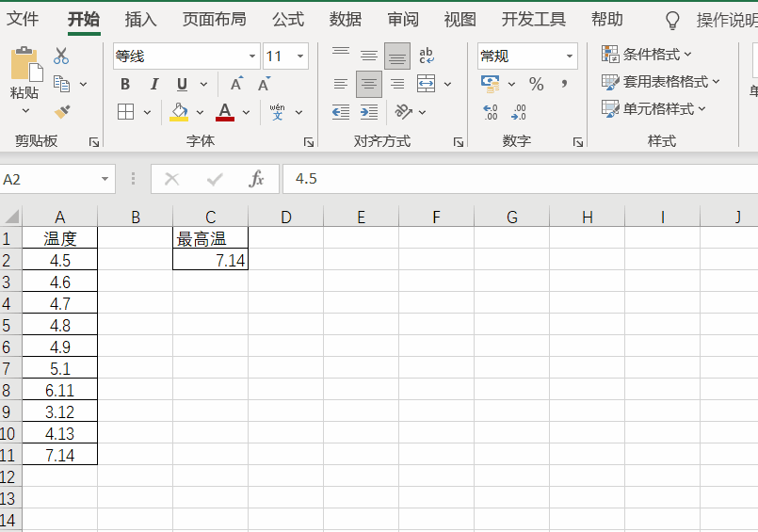Screen dimensions: 758x532
Task: Align text right
Action: (397, 84)
